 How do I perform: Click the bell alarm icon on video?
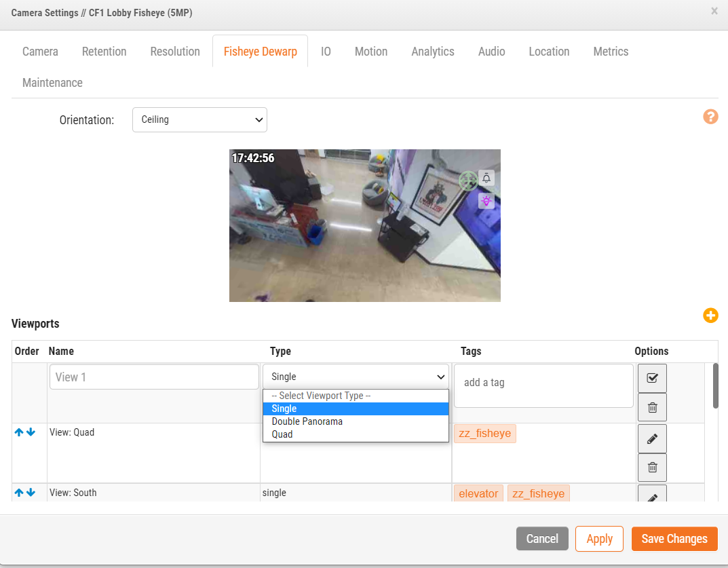click(486, 178)
